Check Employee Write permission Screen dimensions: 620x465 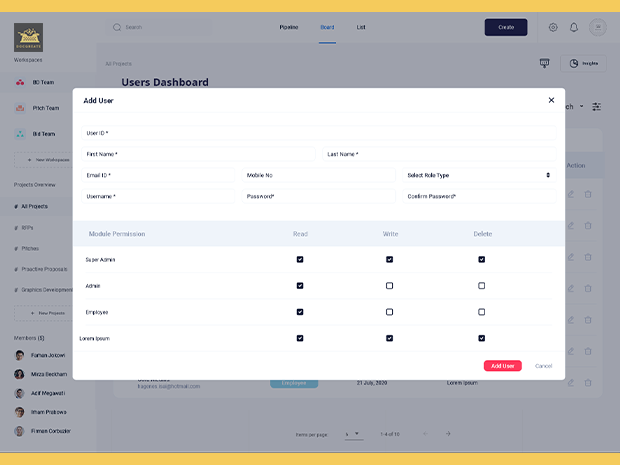(389, 312)
